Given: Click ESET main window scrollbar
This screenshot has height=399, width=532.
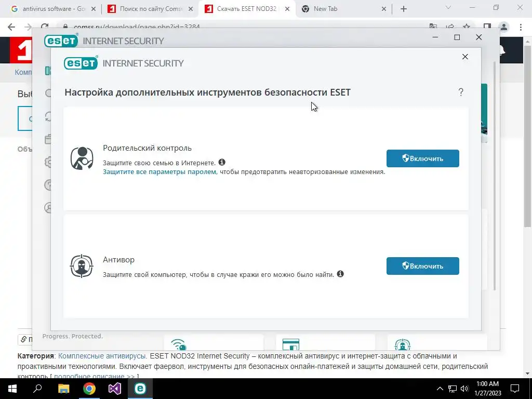Looking at the screenshot, I should point(495,177).
